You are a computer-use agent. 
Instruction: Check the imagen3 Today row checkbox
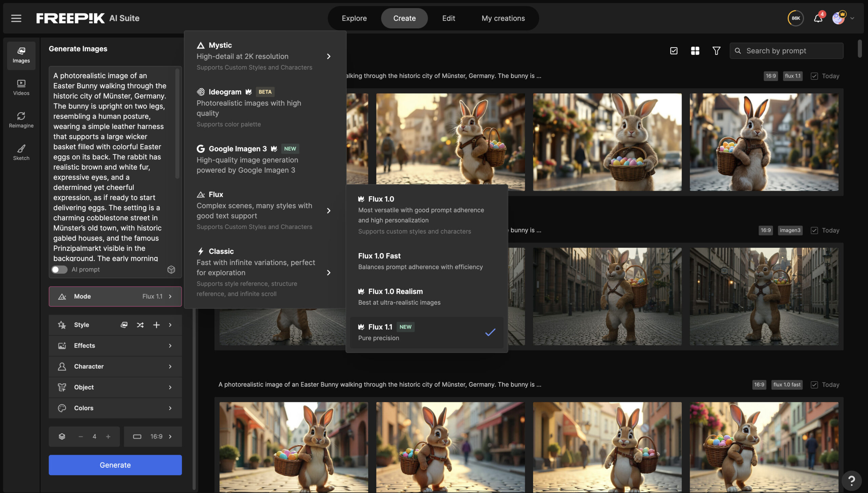pyautogui.click(x=814, y=230)
